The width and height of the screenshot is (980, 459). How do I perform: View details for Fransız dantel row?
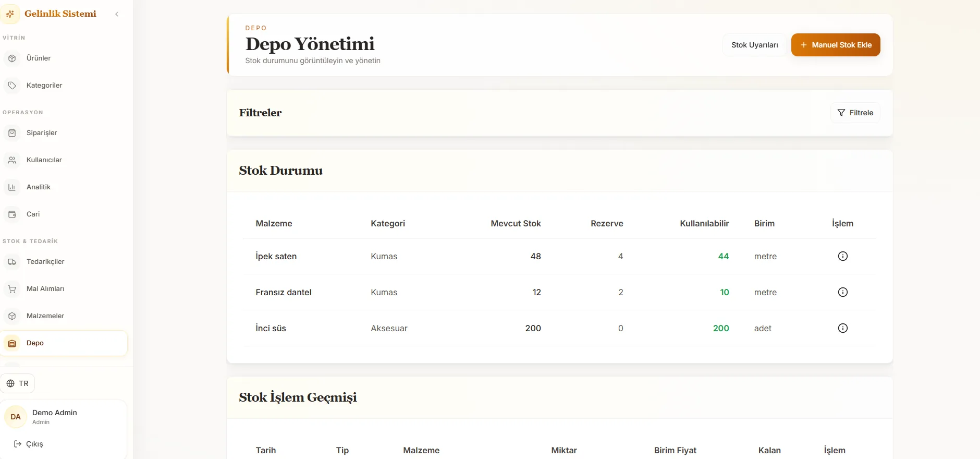[x=842, y=292]
